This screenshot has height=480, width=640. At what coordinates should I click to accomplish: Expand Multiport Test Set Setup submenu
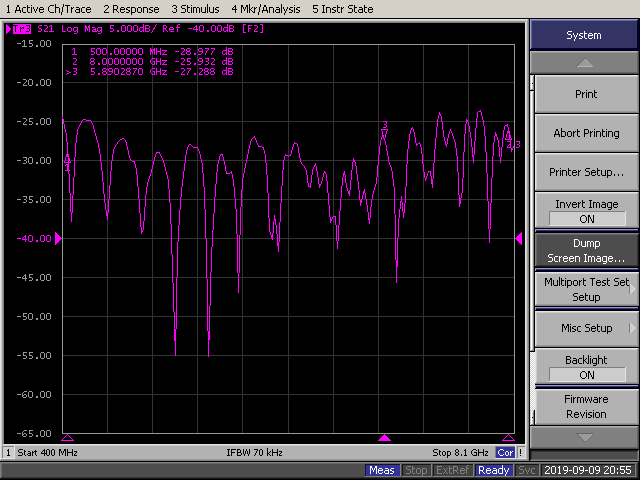point(586,289)
